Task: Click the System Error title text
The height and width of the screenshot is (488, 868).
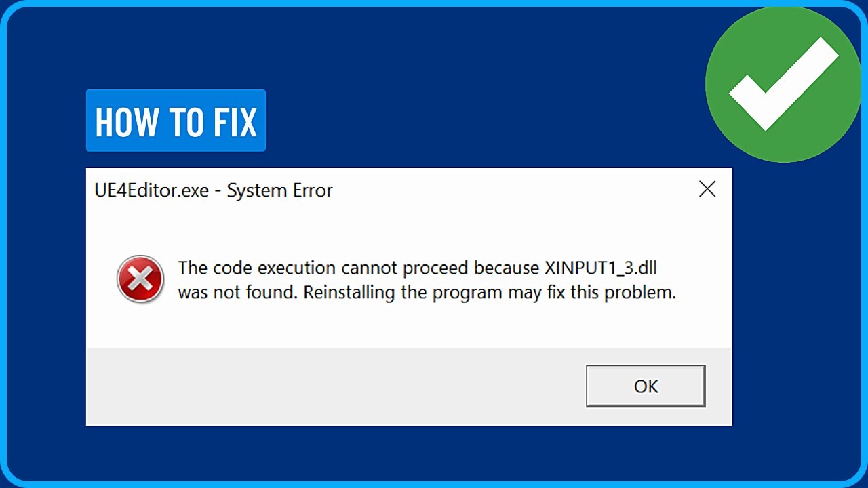Action: 279,191
